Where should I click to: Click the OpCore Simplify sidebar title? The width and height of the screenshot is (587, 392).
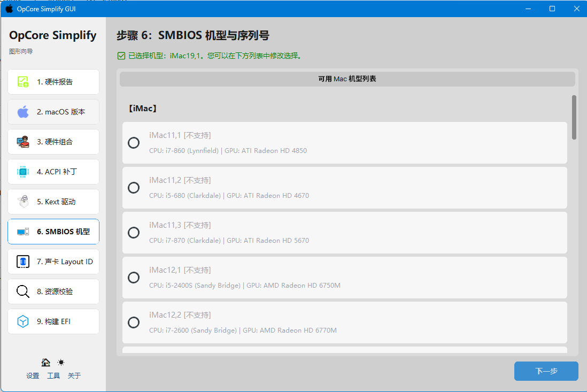tap(53, 35)
